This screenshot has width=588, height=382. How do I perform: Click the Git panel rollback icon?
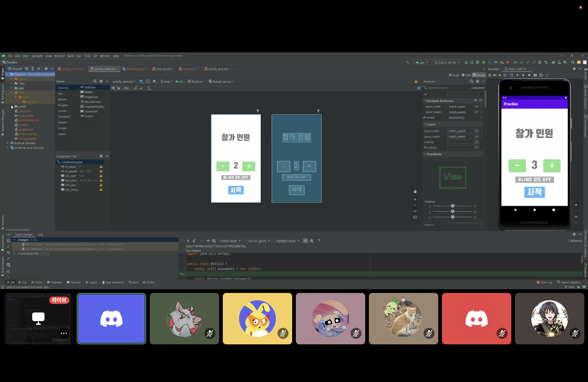[8, 253]
